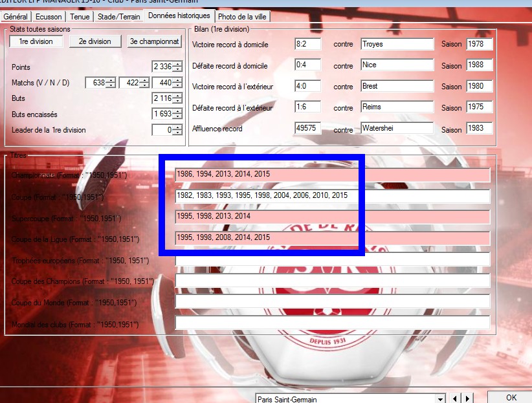Viewport: 532px width, 403px height.
Task: Show 3e championnat stats
Action: (155, 41)
